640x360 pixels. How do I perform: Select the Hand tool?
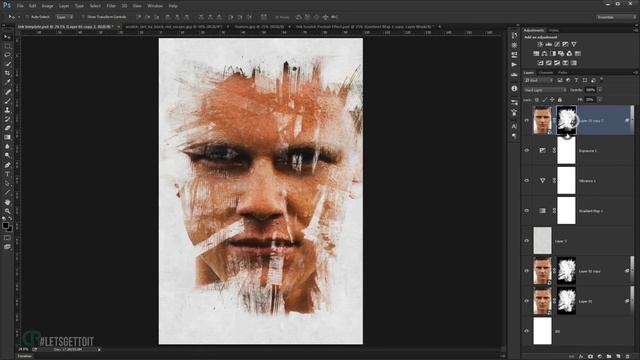pos(7,202)
